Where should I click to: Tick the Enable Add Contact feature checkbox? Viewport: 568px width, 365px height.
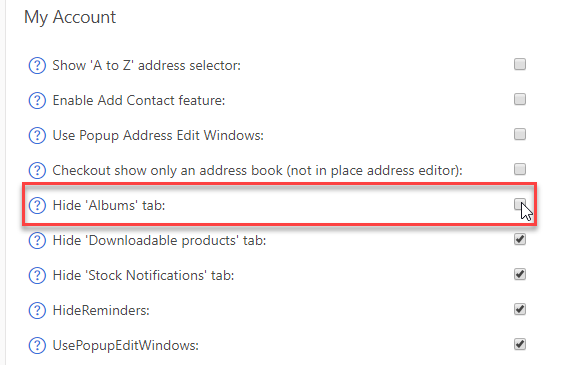click(520, 99)
